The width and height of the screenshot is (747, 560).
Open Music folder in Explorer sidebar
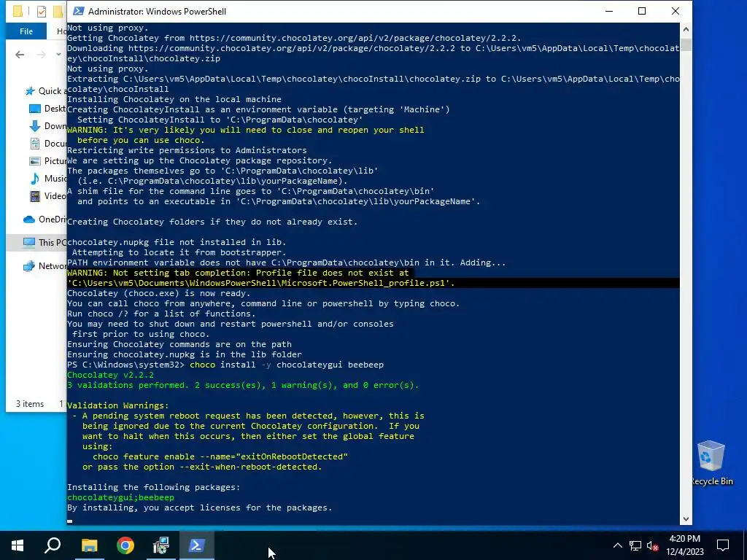47,179
